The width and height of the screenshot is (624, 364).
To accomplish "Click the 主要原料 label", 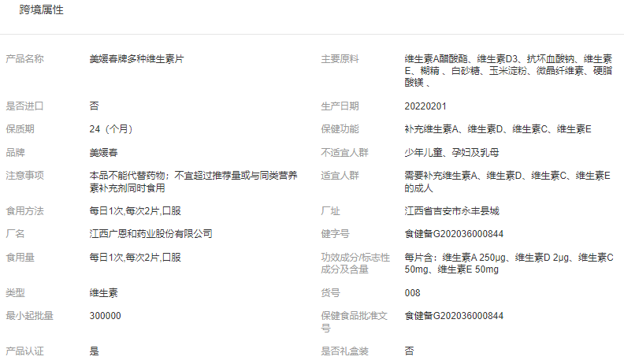I will click(x=340, y=59).
